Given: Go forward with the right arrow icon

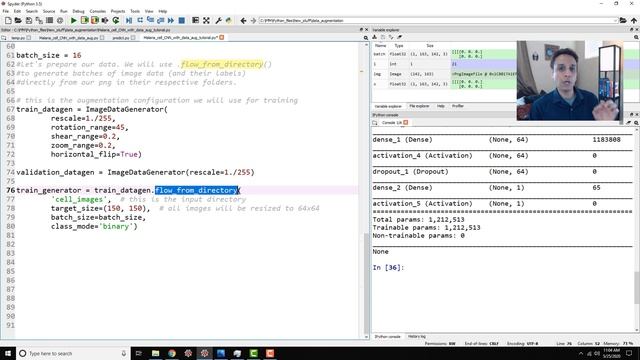Looking at the screenshot, I should pos(253,20).
